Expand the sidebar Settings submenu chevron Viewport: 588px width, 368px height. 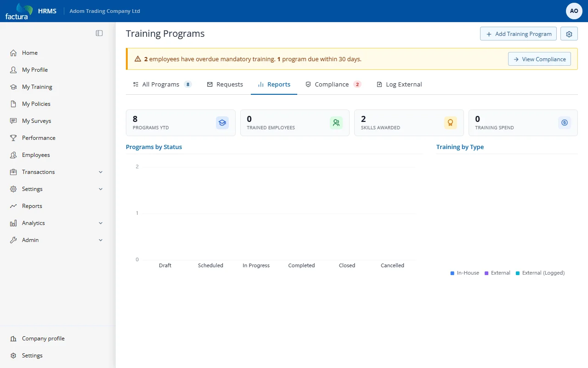[101, 189]
